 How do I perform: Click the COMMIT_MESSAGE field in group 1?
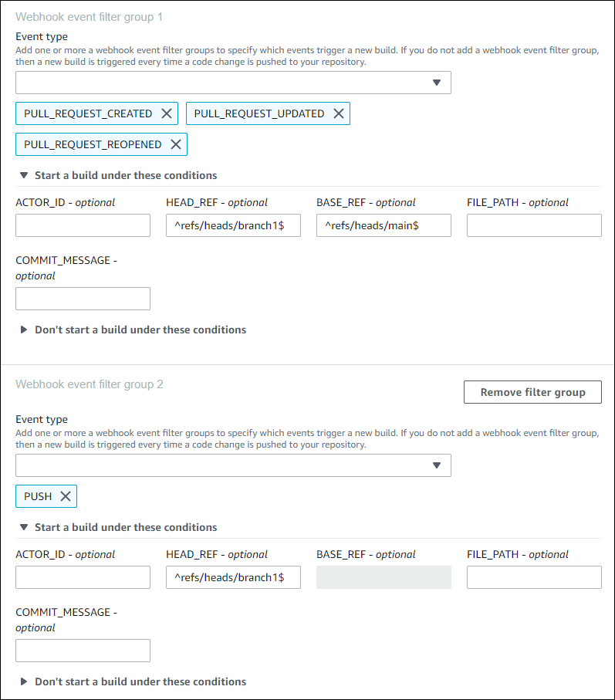tap(83, 299)
